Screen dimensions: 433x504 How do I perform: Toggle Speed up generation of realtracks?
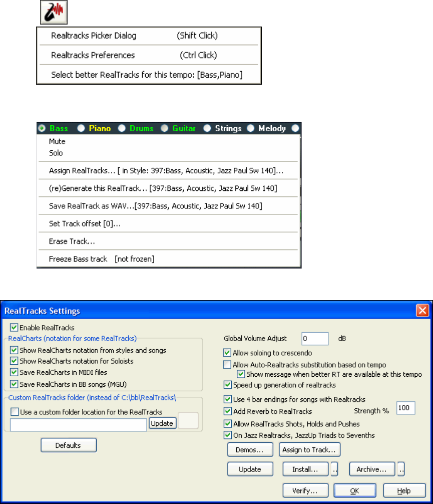click(x=228, y=385)
